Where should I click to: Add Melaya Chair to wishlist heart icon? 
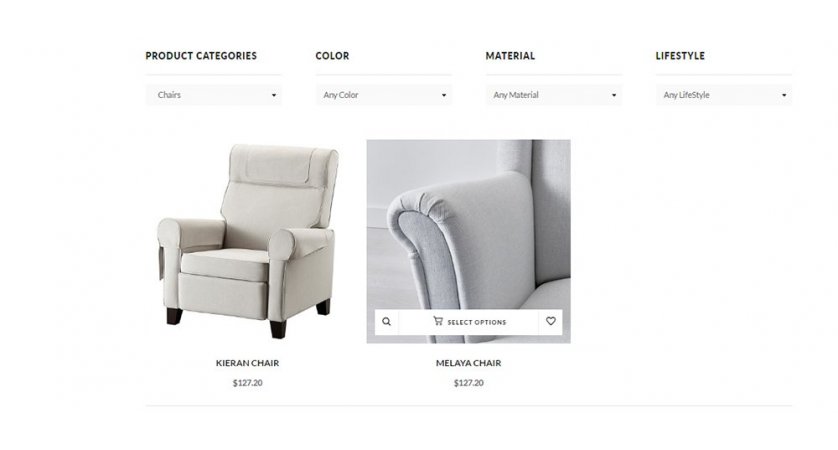550,321
